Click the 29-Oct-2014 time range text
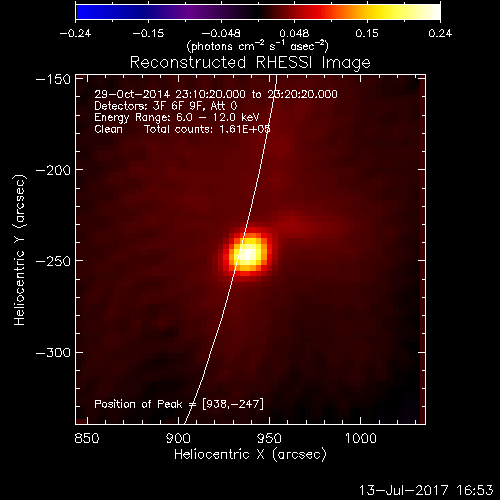The width and height of the screenshot is (500, 500). point(216,94)
